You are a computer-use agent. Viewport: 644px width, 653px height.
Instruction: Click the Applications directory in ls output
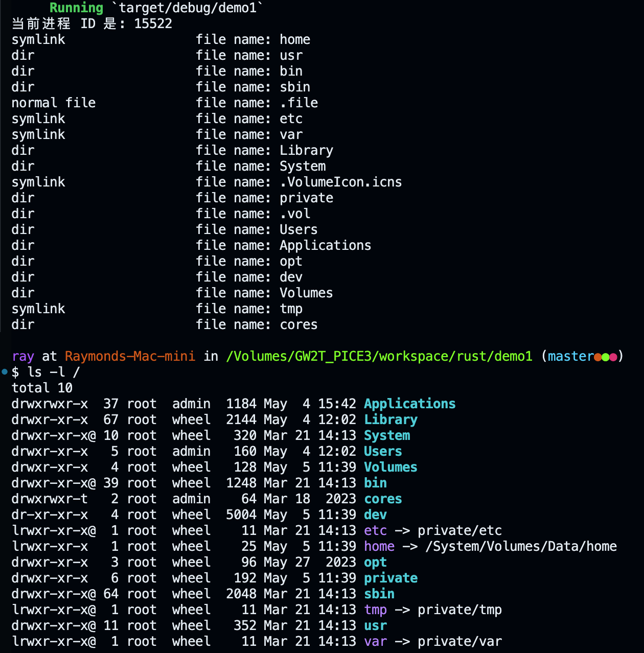click(409, 404)
